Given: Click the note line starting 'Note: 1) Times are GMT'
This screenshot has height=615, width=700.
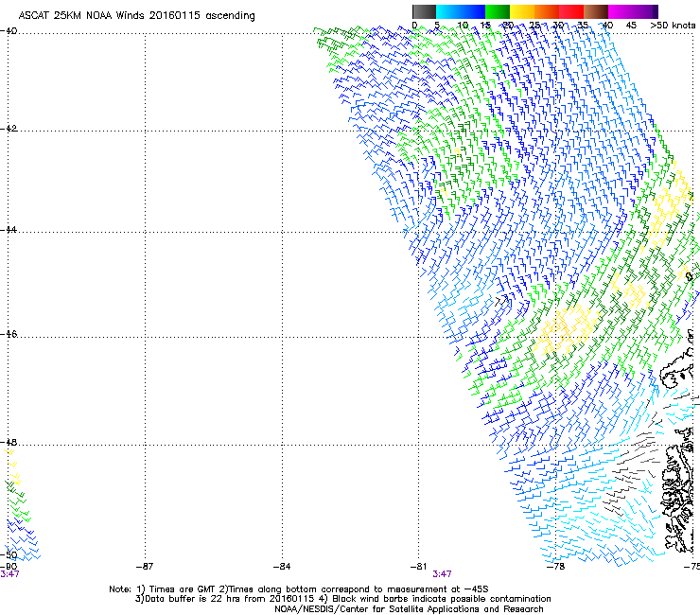Looking at the screenshot, I should 299,589.
